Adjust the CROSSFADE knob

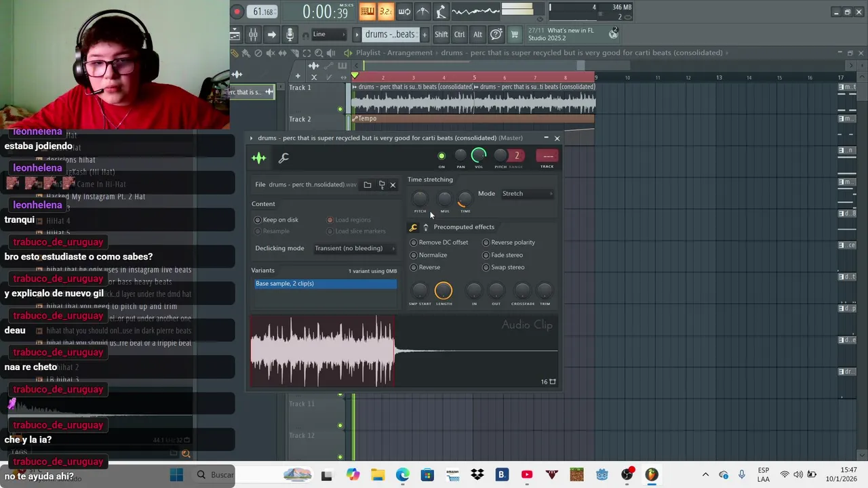[522, 291]
